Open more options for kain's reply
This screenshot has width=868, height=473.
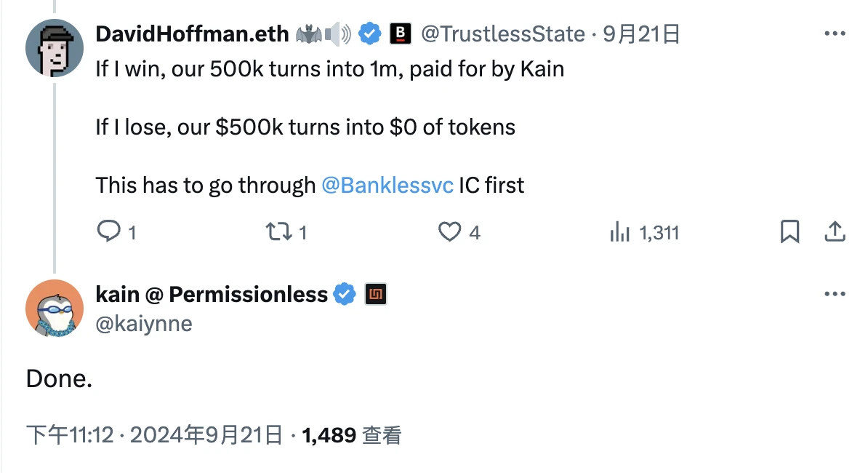pyautogui.click(x=834, y=295)
